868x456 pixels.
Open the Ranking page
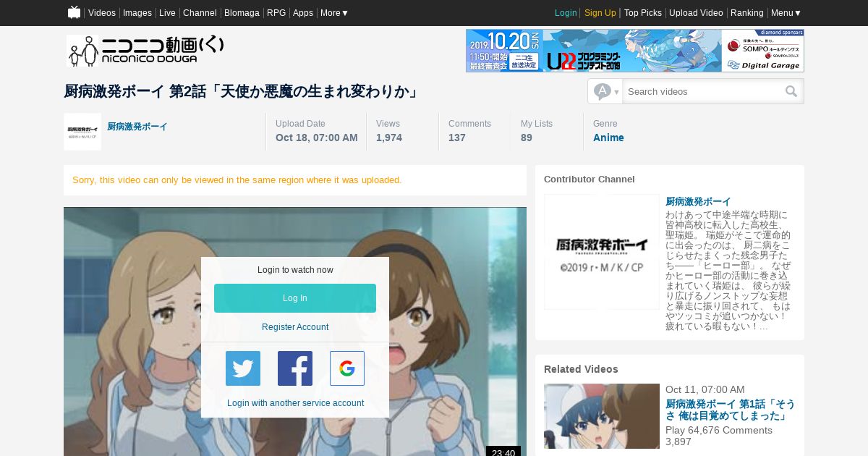(747, 13)
